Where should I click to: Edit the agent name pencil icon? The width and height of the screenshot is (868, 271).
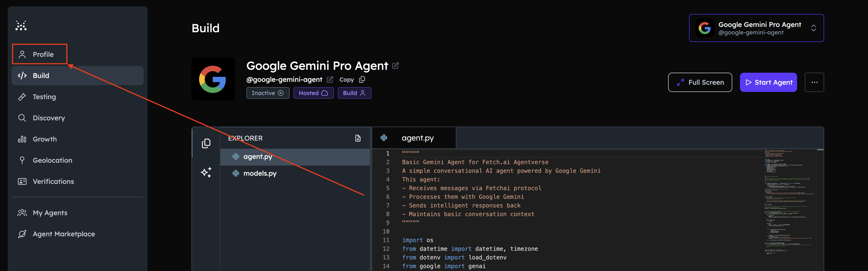click(396, 65)
